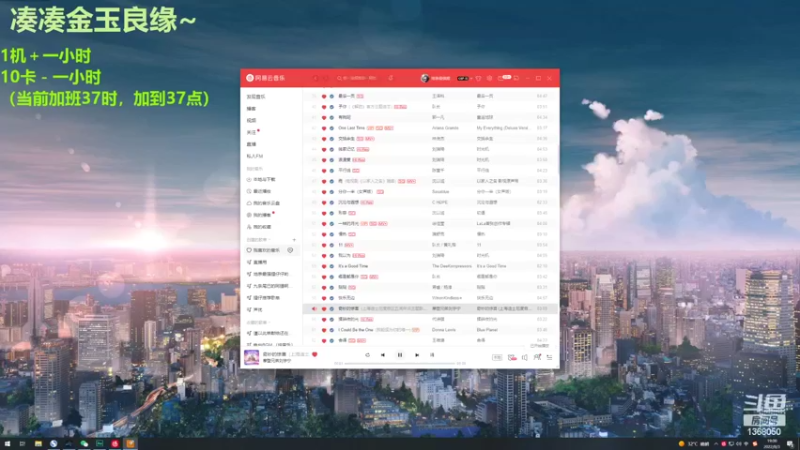Viewport: 800px width, 450px height.
Task: Unlike the song One Last Time
Action: tap(324, 128)
